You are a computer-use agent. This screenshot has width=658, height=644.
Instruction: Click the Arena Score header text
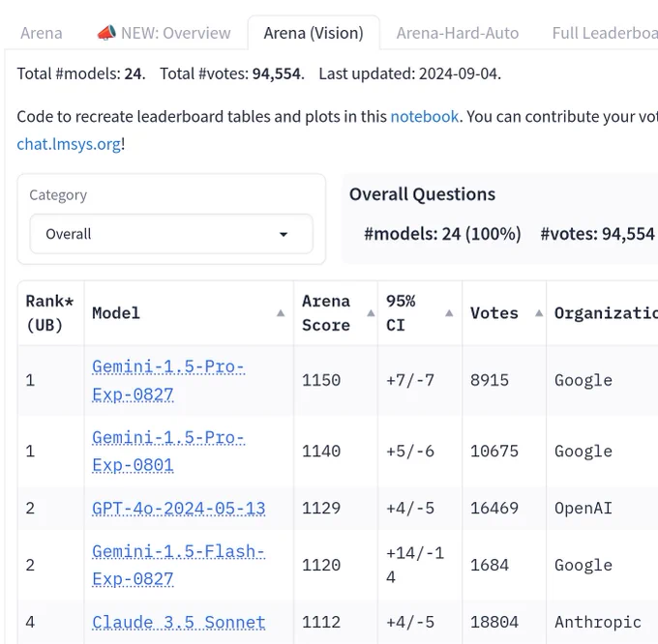point(326,313)
